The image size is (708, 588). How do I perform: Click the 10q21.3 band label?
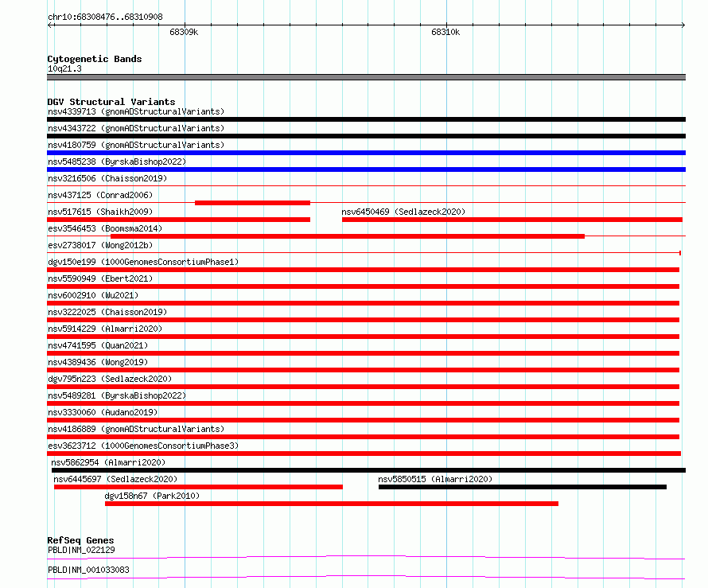(64, 68)
